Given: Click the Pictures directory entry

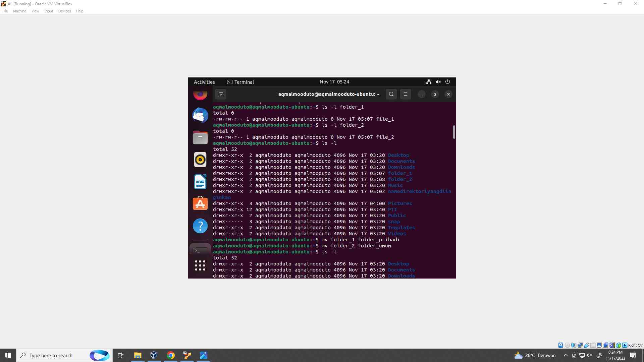Looking at the screenshot, I should [x=400, y=203].
